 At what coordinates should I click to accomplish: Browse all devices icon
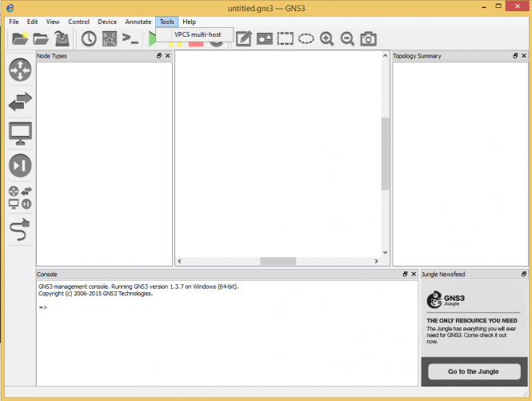click(x=20, y=197)
